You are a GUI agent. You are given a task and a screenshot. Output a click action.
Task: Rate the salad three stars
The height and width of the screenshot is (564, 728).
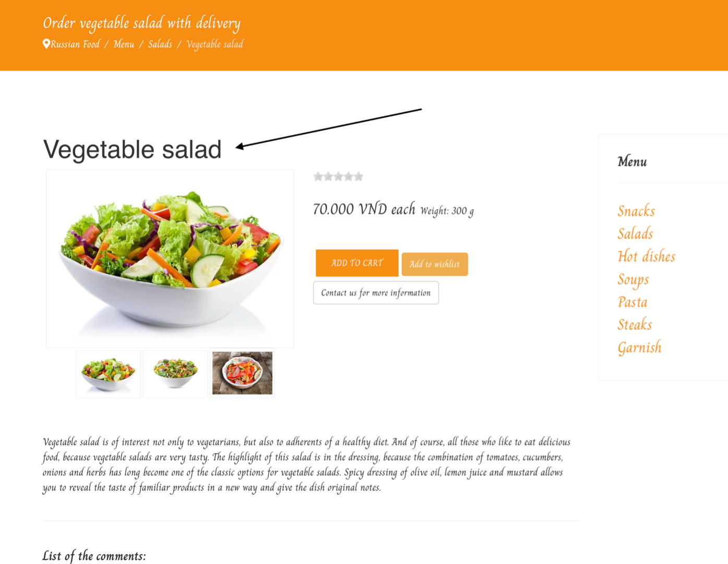(x=338, y=177)
